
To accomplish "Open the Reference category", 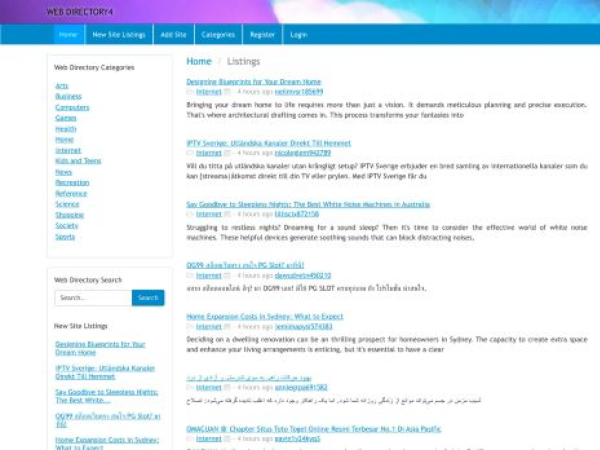I will [71, 193].
